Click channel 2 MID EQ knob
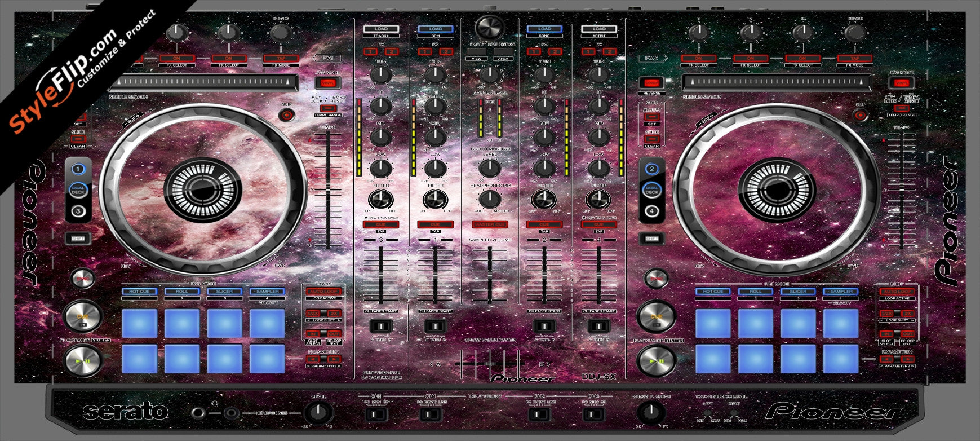This screenshot has height=441, width=980. 544,137
